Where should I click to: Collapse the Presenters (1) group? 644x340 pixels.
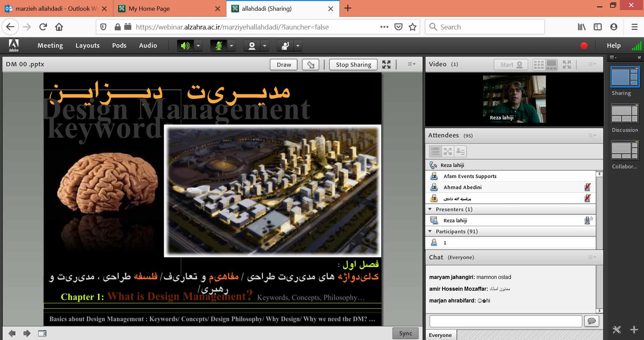pyautogui.click(x=430, y=209)
